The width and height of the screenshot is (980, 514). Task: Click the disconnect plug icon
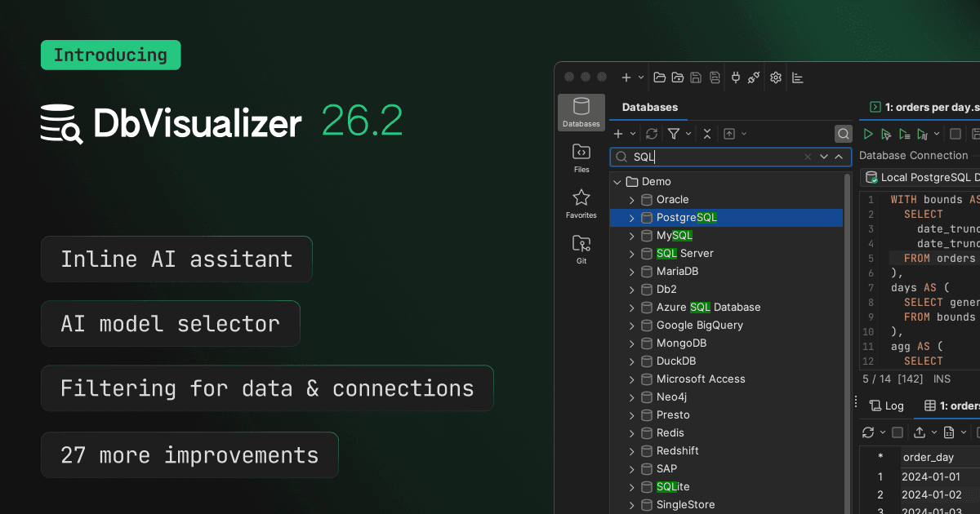[x=755, y=78]
